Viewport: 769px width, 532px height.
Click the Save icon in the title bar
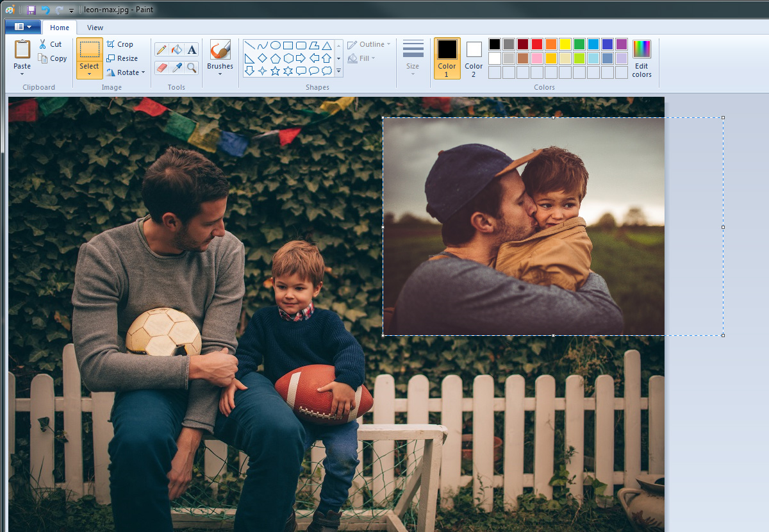[x=31, y=10]
